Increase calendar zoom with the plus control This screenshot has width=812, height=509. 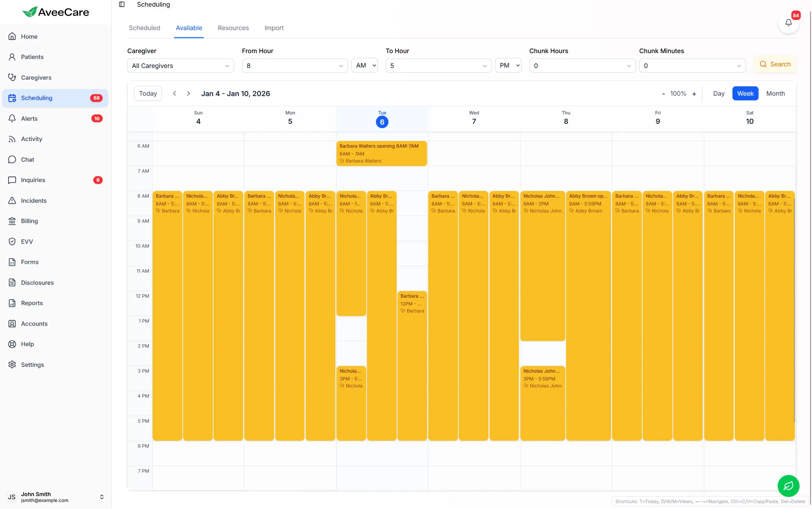(x=694, y=93)
